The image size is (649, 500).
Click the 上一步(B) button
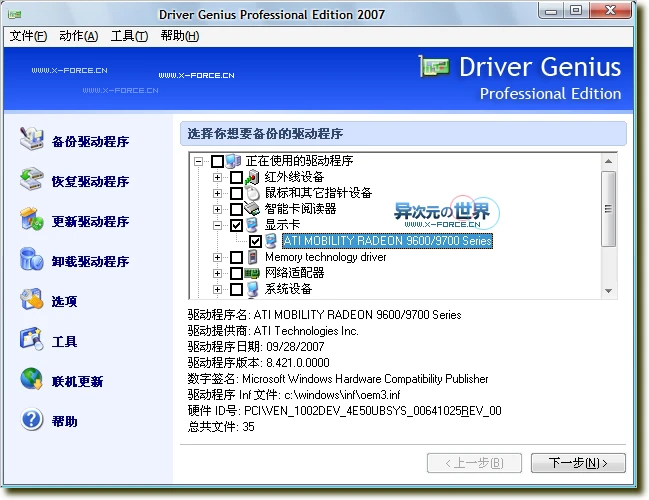[x=474, y=462]
